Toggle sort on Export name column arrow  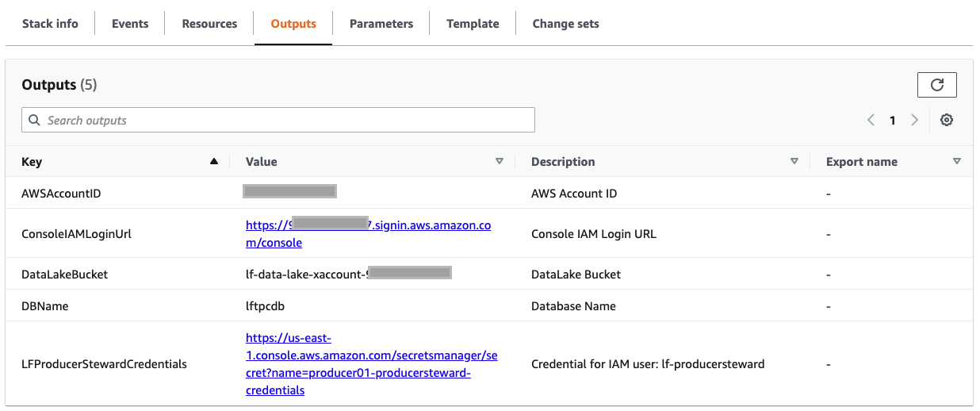[957, 161]
